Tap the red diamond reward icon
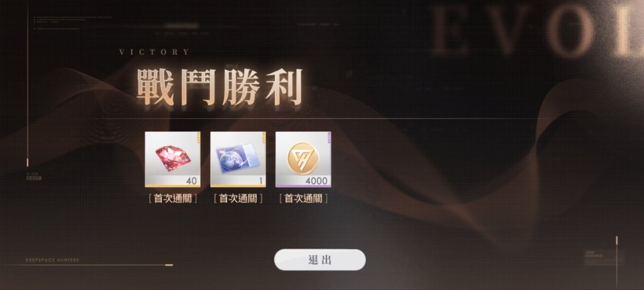The height and width of the screenshot is (290, 644). tap(173, 159)
